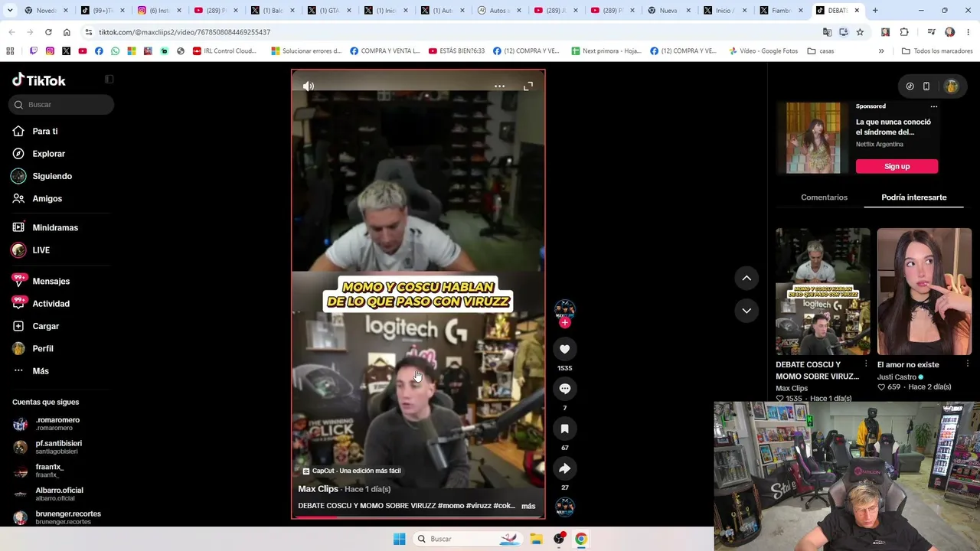Open the Todos los marcadores folder
Image resolution: width=980 pixels, height=551 pixels.
coord(937,51)
